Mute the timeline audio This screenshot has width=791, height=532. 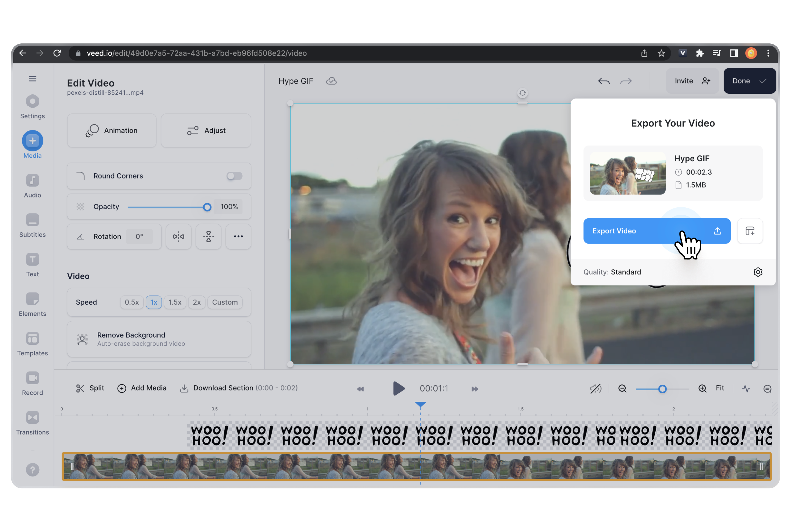(x=596, y=389)
